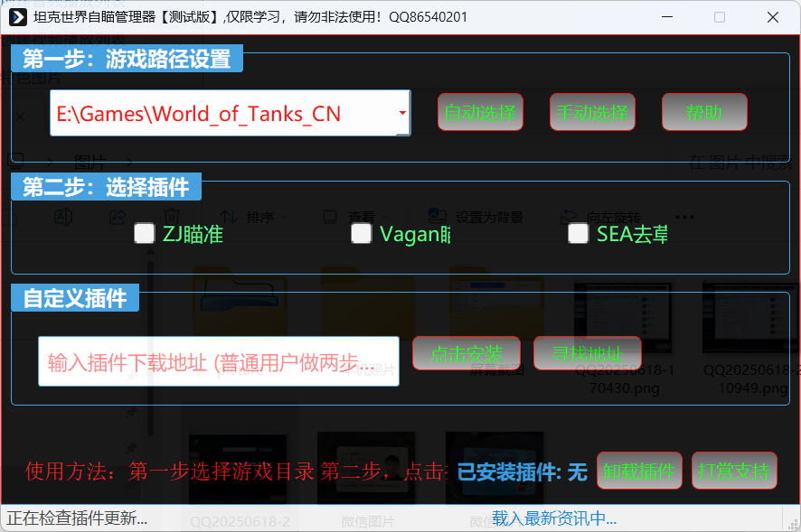
Task: Click the 已安装插件: 无 label
Action: (522, 471)
